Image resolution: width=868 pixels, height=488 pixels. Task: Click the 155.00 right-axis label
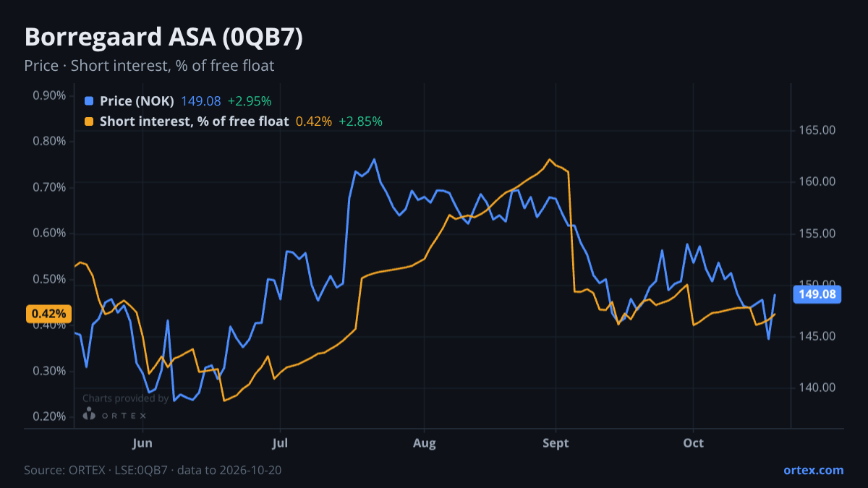[x=817, y=234]
